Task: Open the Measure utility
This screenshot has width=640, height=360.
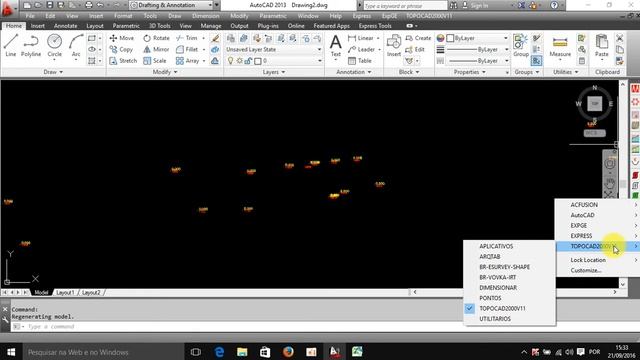Action: tap(560, 45)
